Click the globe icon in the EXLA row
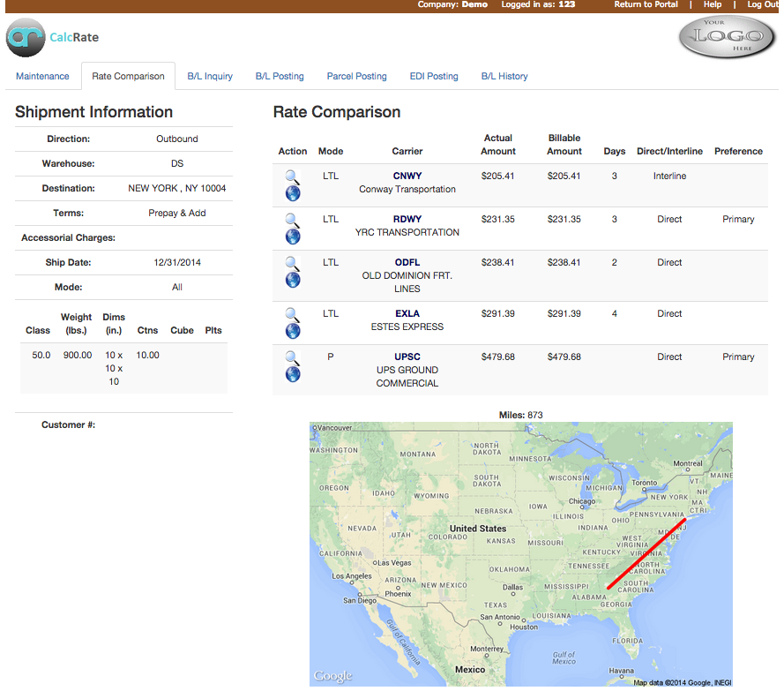Image resolution: width=784 pixels, height=691 pixels. tap(293, 331)
